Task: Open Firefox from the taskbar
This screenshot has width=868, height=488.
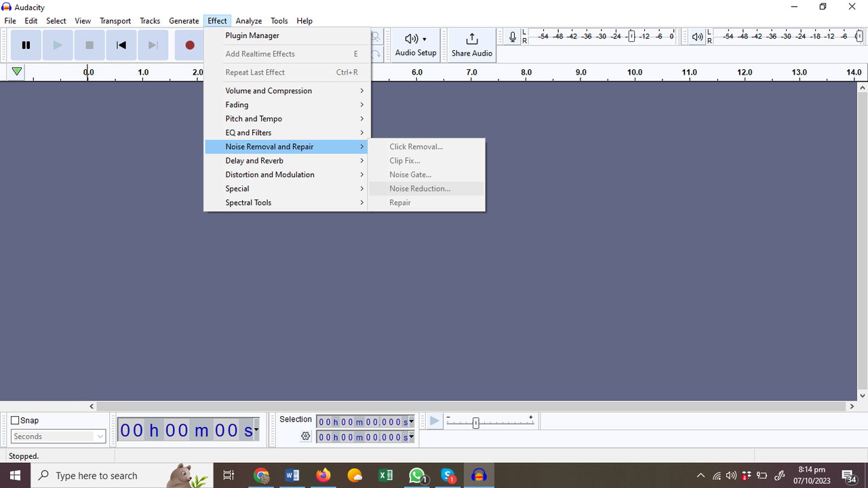Action: [x=323, y=476]
